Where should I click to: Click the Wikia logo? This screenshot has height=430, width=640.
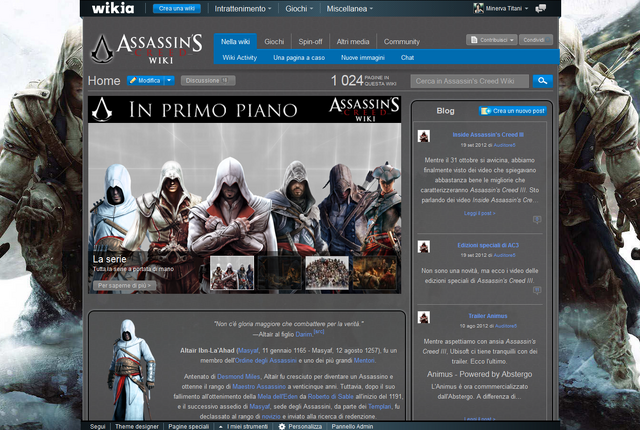(x=113, y=8)
